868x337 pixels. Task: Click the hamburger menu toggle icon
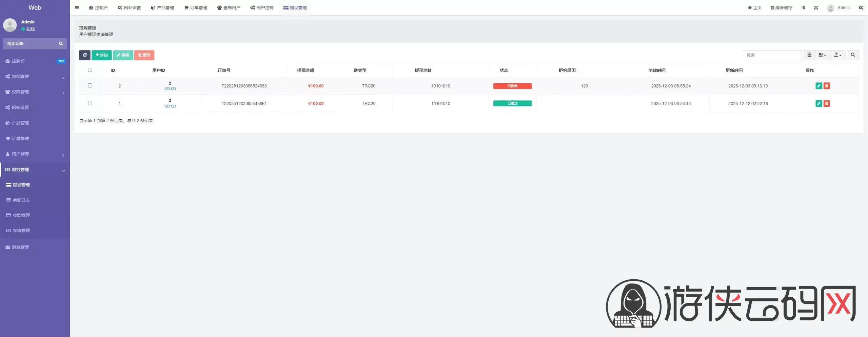(x=77, y=7)
